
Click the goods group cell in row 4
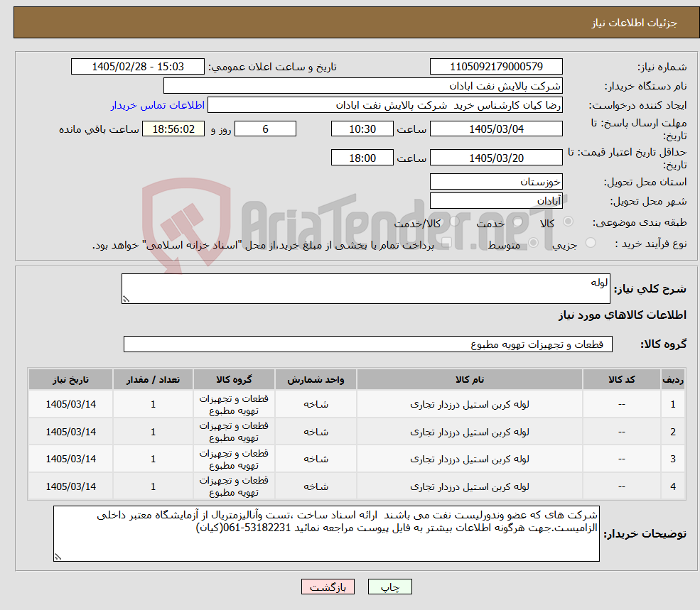234,486
